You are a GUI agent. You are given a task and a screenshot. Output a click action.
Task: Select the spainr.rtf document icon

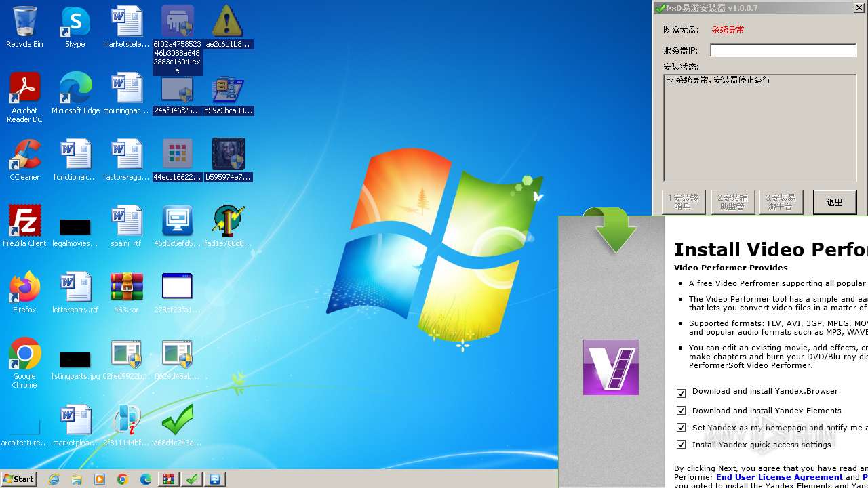point(126,226)
